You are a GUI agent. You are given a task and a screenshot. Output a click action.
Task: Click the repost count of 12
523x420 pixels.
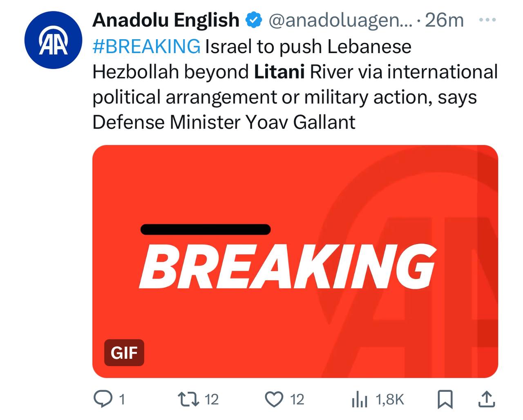(x=212, y=399)
